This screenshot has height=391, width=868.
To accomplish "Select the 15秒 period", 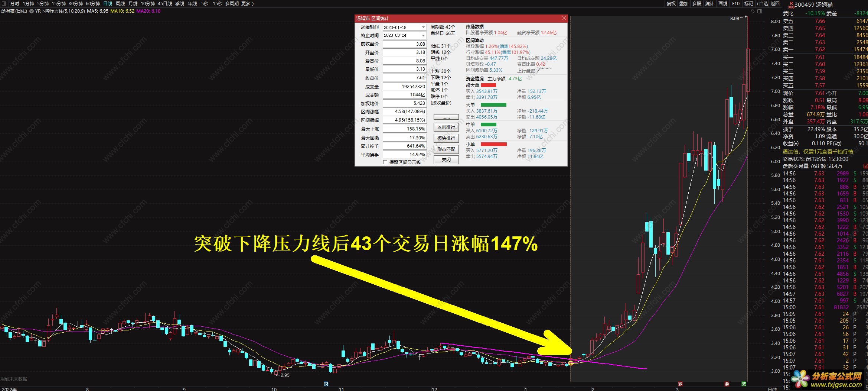I will pyautogui.click(x=218, y=3).
